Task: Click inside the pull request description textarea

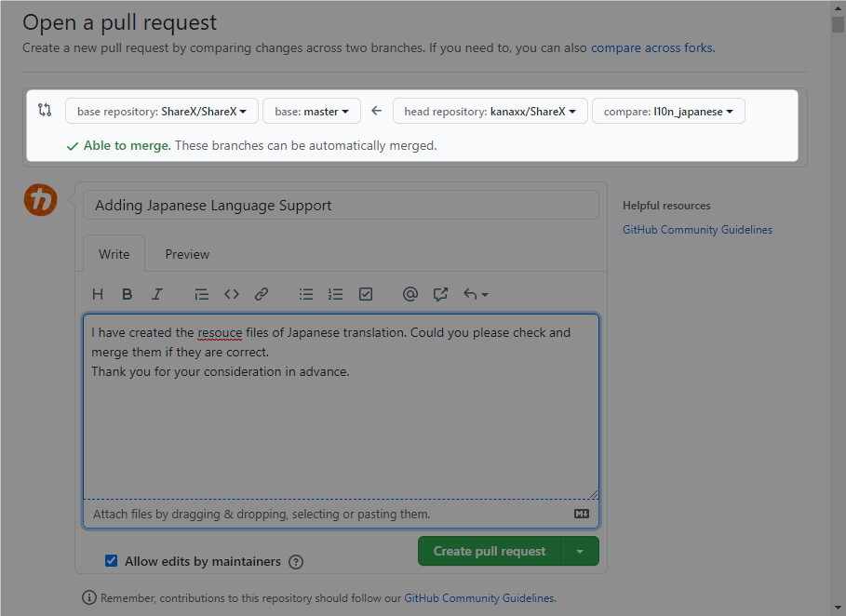Action: click(341, 407)
